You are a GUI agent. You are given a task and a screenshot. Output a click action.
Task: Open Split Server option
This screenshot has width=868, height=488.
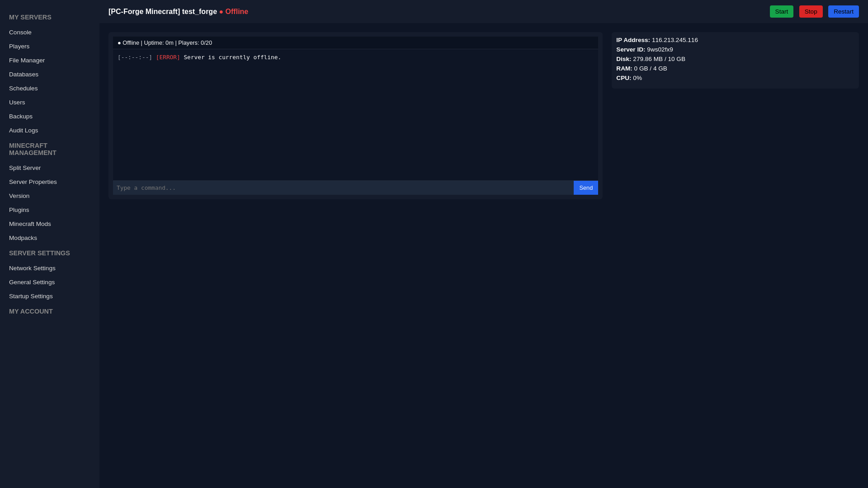coord(25,168)
